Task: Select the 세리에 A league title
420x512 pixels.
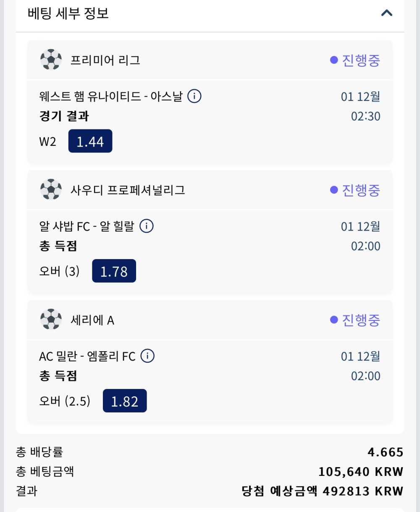Action: (x=92, y=320)
